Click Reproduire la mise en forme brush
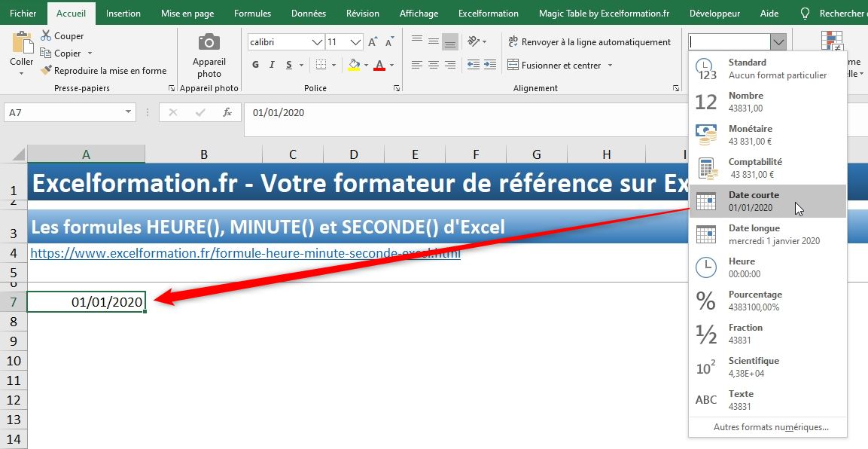 [x=46, y=70]
